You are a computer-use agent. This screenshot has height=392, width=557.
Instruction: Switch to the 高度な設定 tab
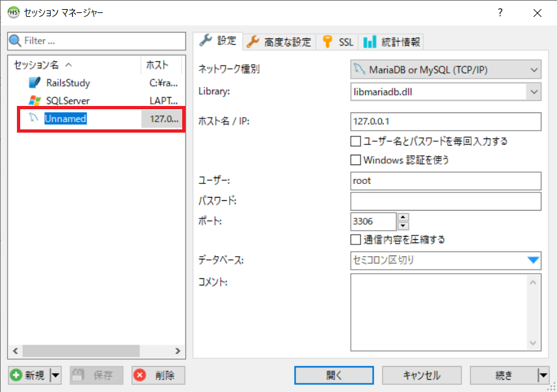pos(279,42)
